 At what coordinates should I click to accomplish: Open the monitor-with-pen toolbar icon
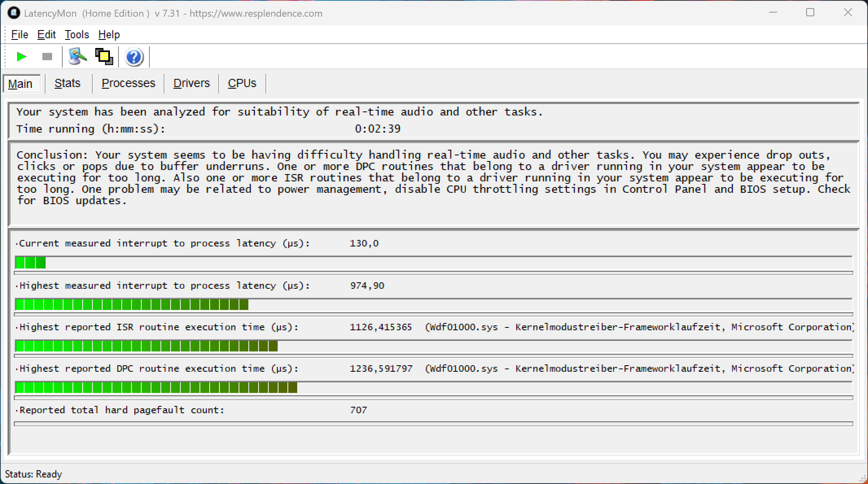77,57
